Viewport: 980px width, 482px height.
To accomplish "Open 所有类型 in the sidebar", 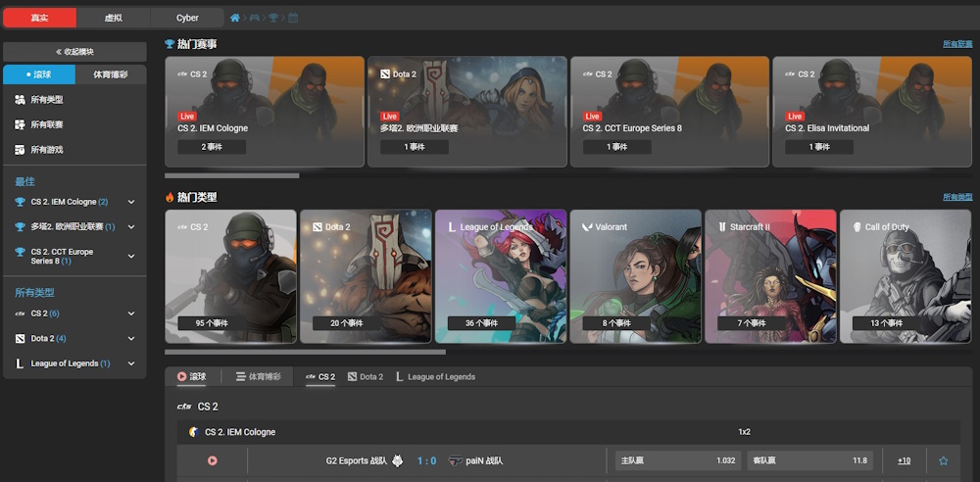I will [x=46, y=100].
